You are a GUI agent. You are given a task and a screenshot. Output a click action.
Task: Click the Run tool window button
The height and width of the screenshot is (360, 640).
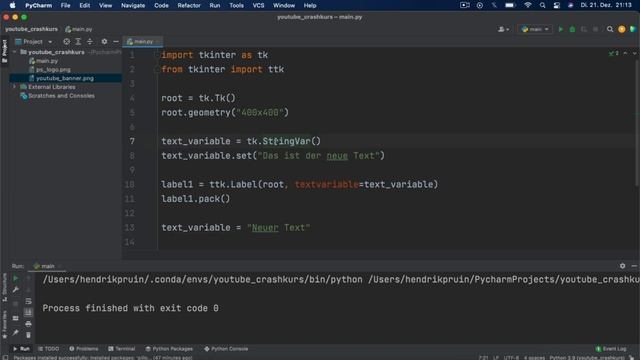click(21, 349)
